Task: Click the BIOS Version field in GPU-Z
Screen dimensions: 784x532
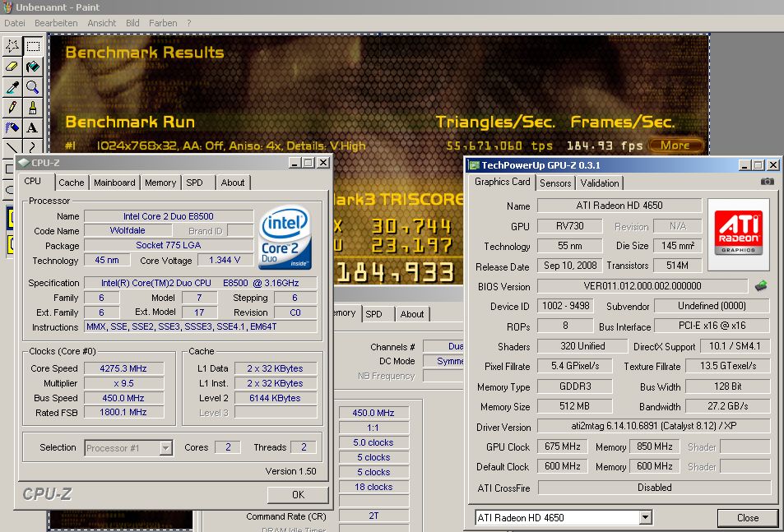Action: 643,285
